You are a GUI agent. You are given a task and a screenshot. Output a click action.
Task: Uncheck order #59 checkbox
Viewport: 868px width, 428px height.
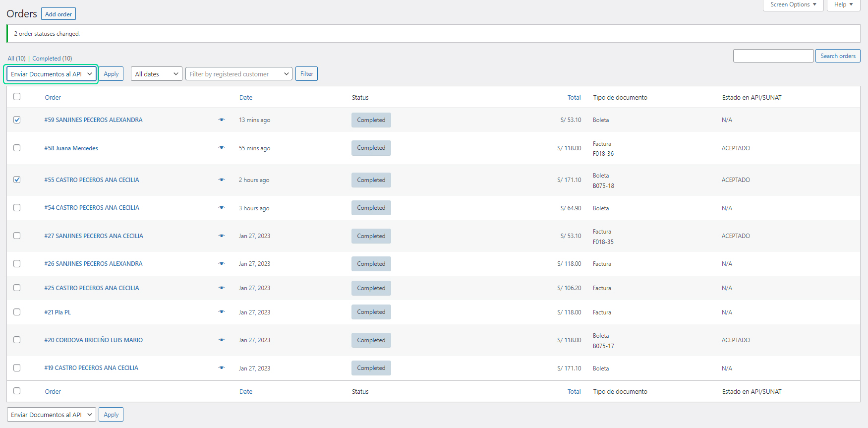[17, 120]
